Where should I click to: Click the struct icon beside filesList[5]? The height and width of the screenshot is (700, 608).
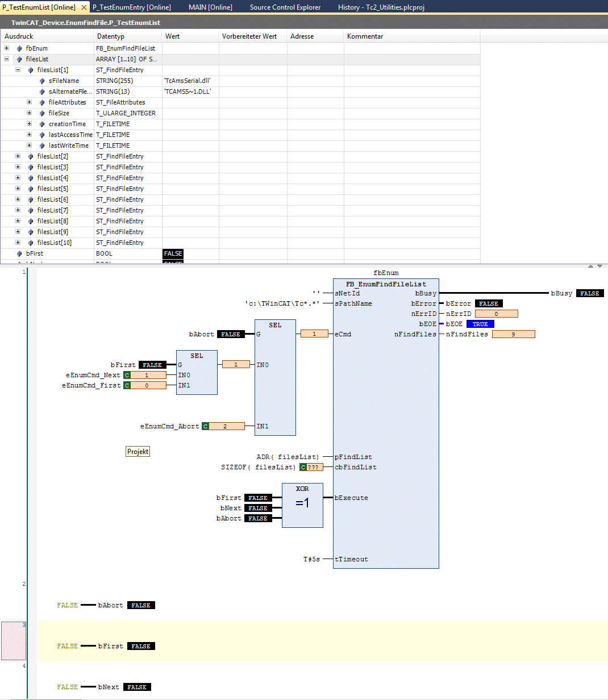(x=31, y=189)
